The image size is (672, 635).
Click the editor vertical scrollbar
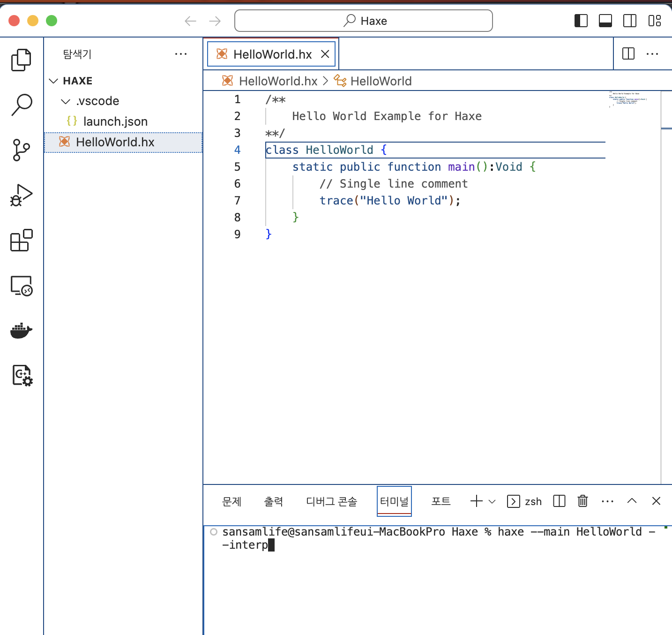(666, 287)
